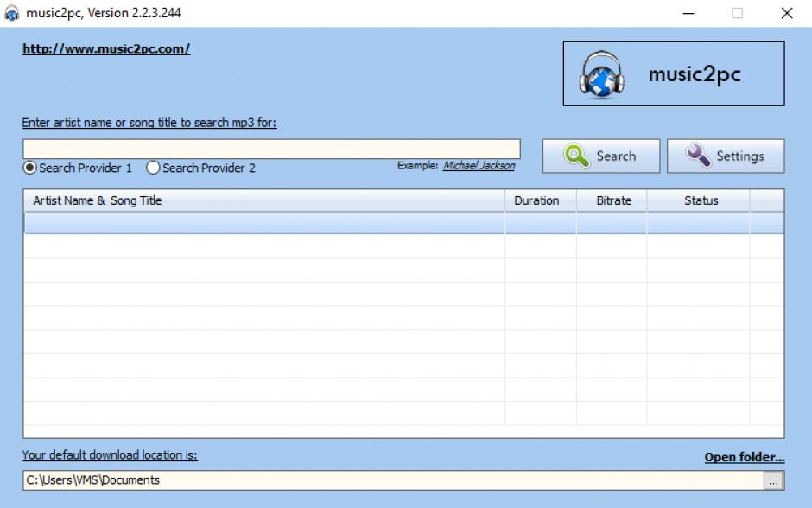This screenshot has height=508, width=812.
Task: Minimize the music2pc window
Action: (688, 14)
